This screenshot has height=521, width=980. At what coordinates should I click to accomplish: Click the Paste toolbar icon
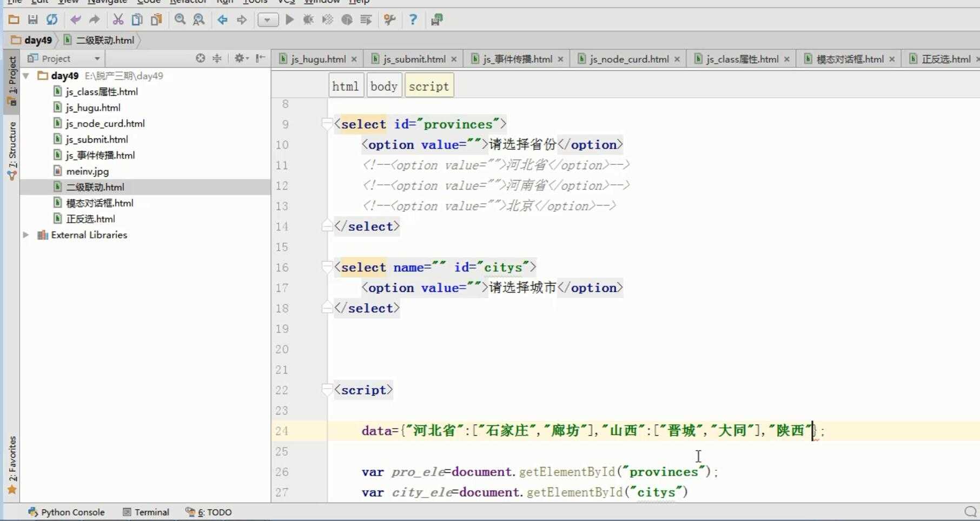156,20
